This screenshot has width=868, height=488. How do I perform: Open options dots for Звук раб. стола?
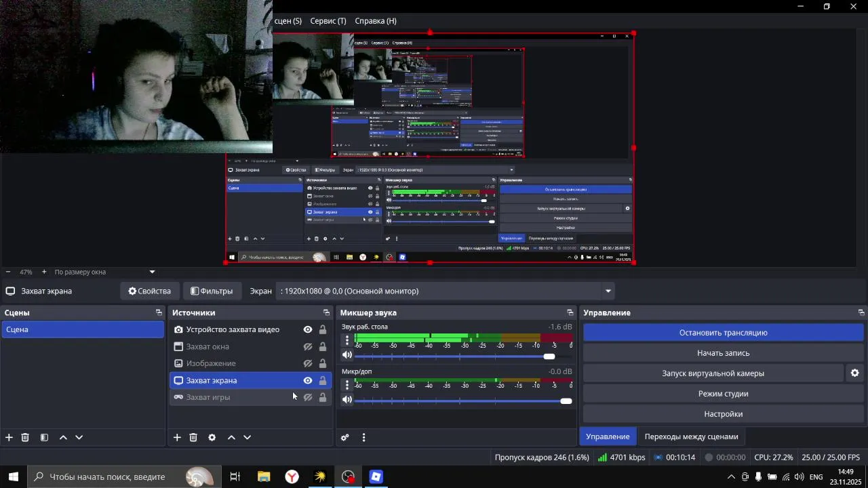347,340
